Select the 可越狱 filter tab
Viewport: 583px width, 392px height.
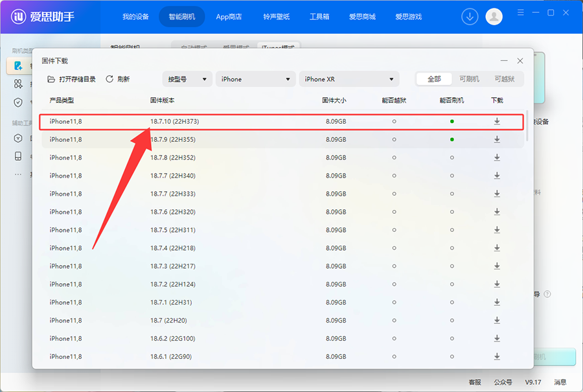(504, 79)
